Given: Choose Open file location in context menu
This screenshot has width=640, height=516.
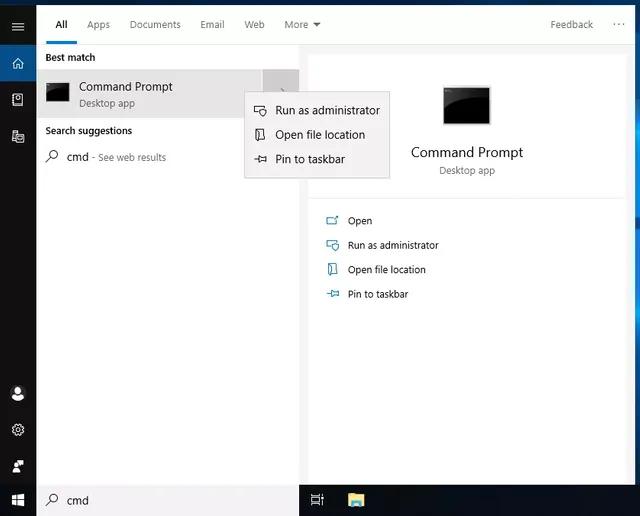Looking at the screenshot, I should (317, 135).
